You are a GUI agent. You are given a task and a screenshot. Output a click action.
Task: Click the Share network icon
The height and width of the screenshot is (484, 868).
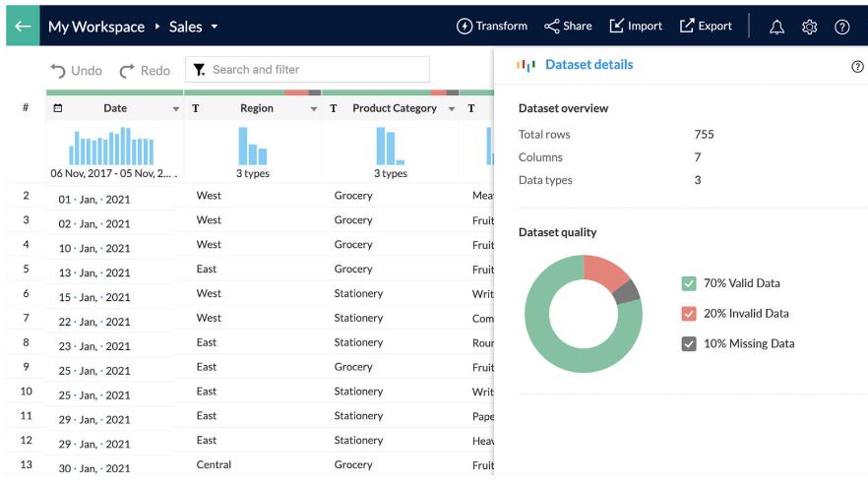click(552, 26)
